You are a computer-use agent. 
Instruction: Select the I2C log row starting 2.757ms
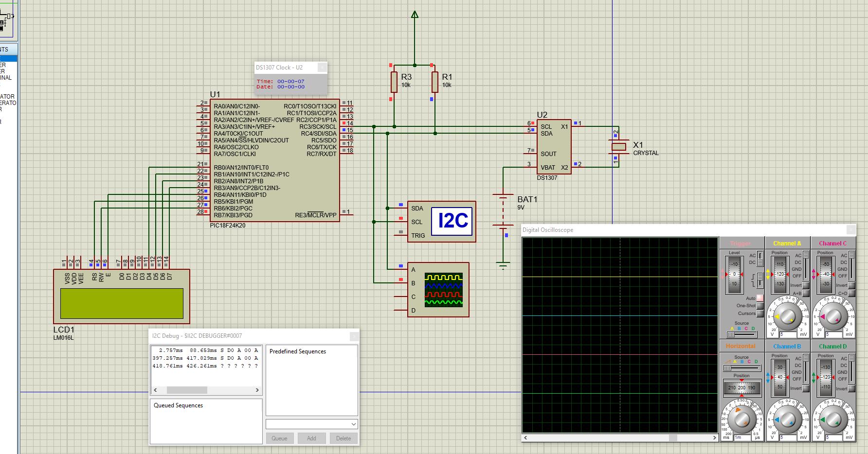[205, 350]
